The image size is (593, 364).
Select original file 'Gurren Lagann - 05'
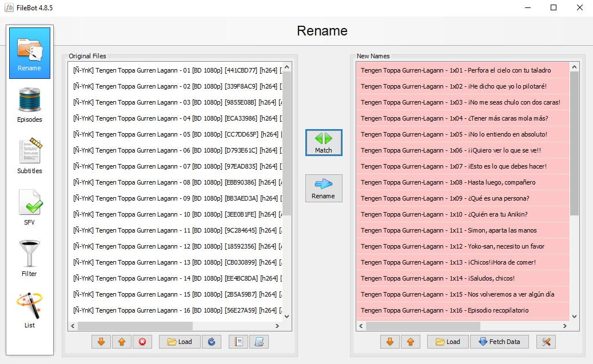(x=175, y=134)
